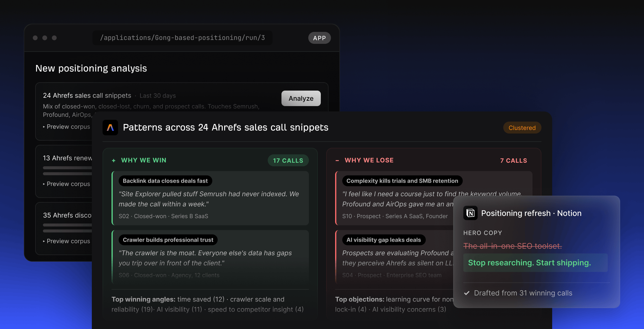Click the Prospects are evaluating Profound quote
644x329 pixels.
click(x=398, y=258)
